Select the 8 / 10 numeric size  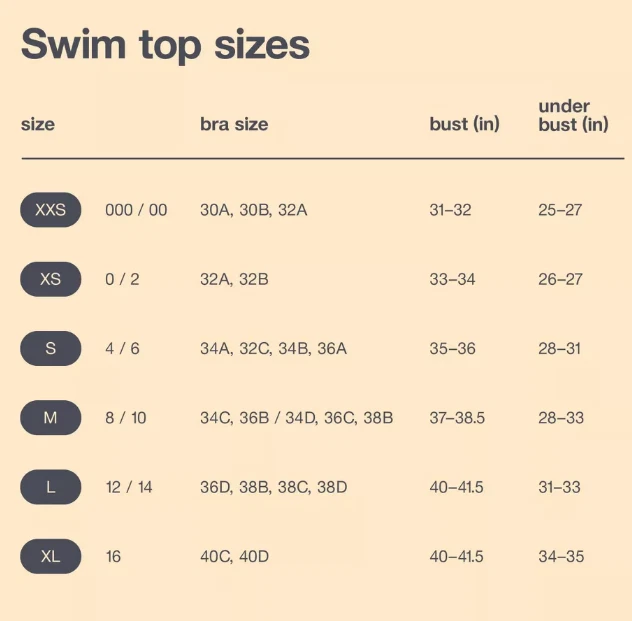coord(126,418)
